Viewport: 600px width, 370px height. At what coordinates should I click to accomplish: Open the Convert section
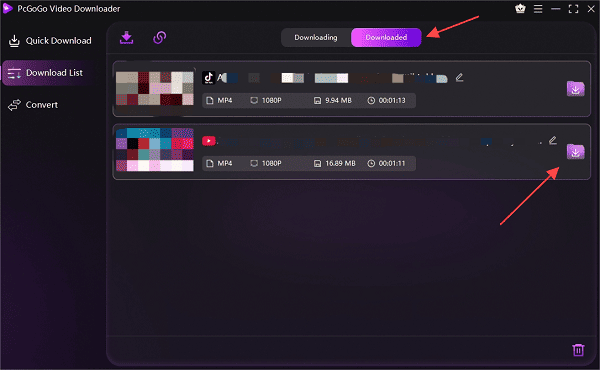(34, 105)
